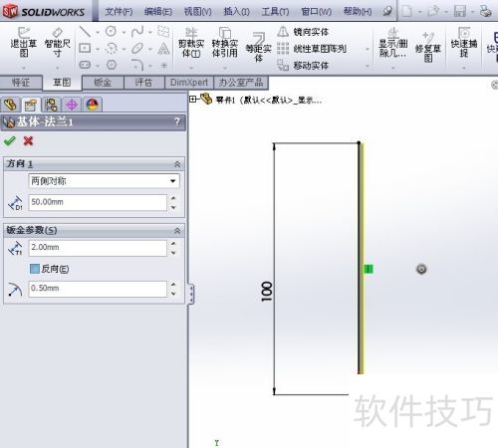Viewport: 498px width, 448px height.
Task: Click the Repair Sketch (修复草图) icon
Action: [x=428, y=47]
